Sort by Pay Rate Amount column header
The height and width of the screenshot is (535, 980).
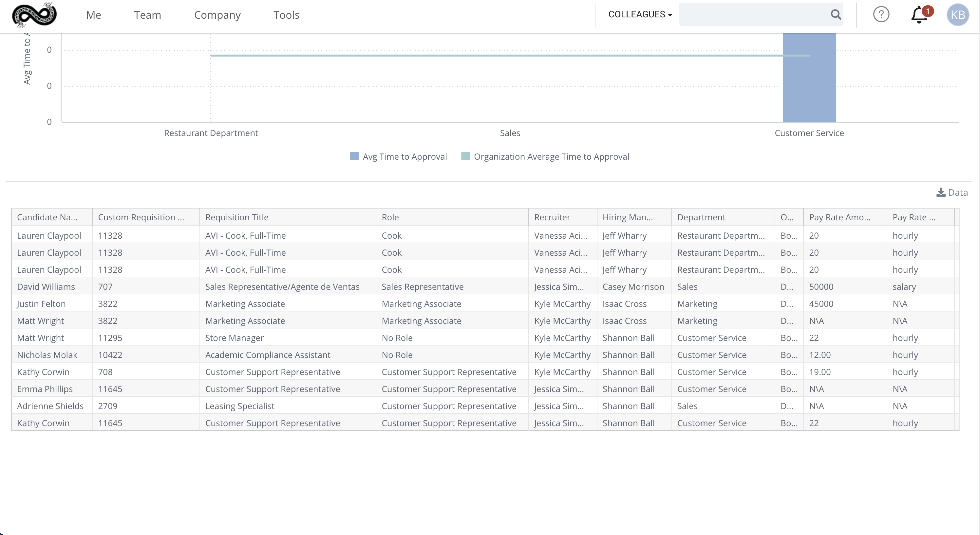click(845, 217)
